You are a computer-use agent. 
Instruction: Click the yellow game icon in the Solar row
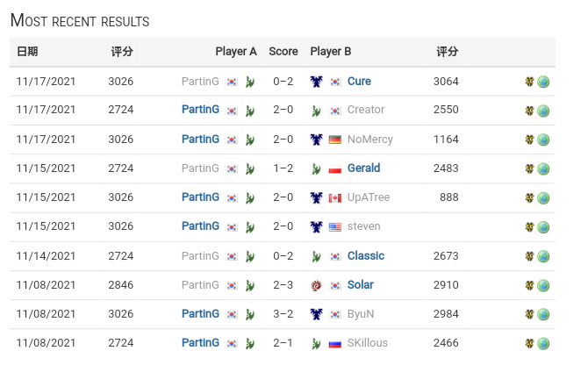(x=530, y=285)
